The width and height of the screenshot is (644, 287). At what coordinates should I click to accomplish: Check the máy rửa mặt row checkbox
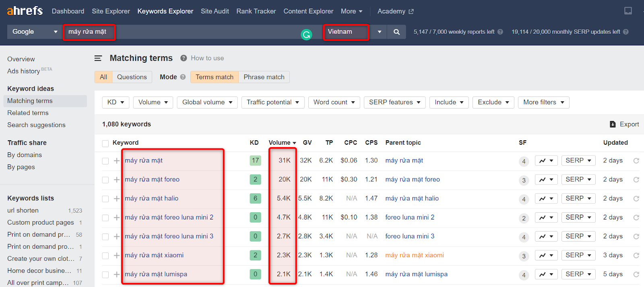105,161
